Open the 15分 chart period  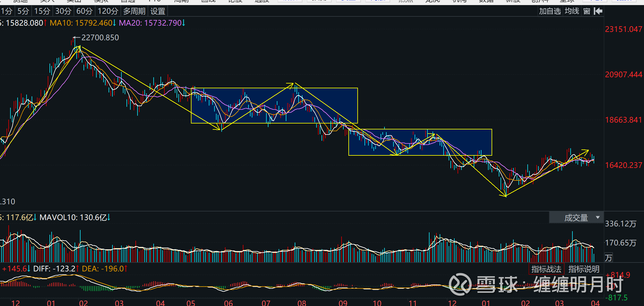[x=42, y=11]
